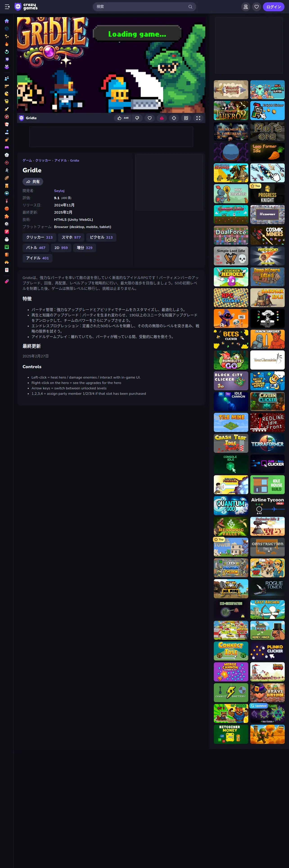Click the 共有 share button
Screen dimensions: 289x868
click(33, 182)
